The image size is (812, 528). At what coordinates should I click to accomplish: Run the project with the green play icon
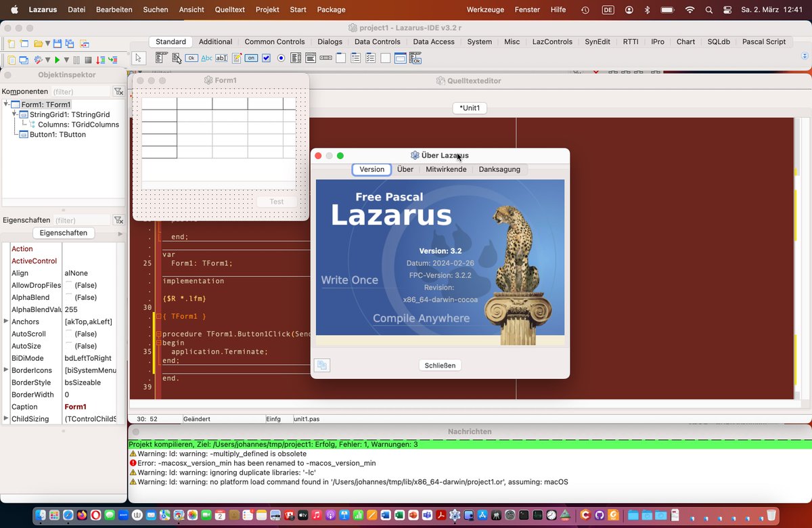58,59
